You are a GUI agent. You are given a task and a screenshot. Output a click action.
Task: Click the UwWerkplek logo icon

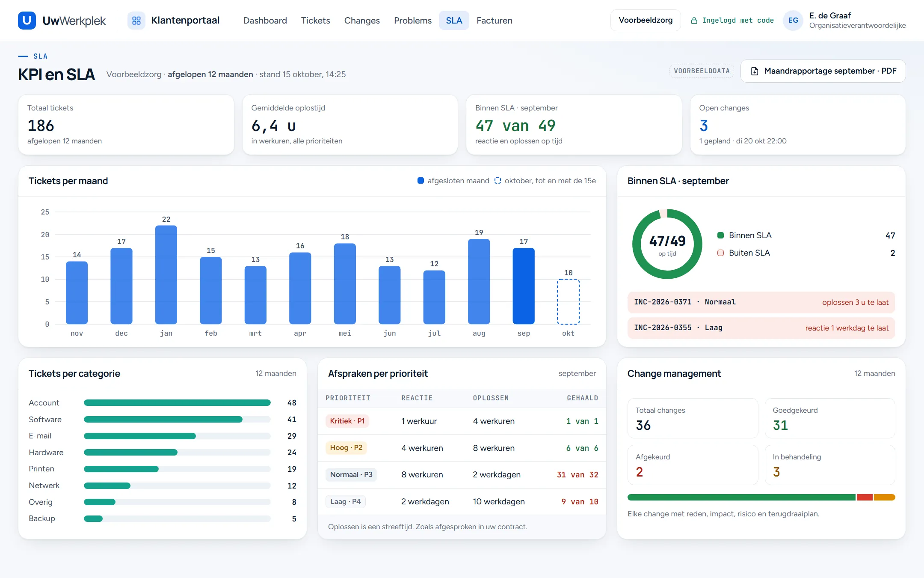pos(27,20)
